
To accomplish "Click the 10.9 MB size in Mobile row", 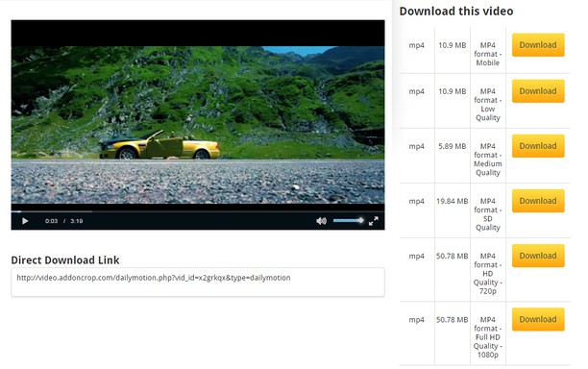I will pos(453,45).
